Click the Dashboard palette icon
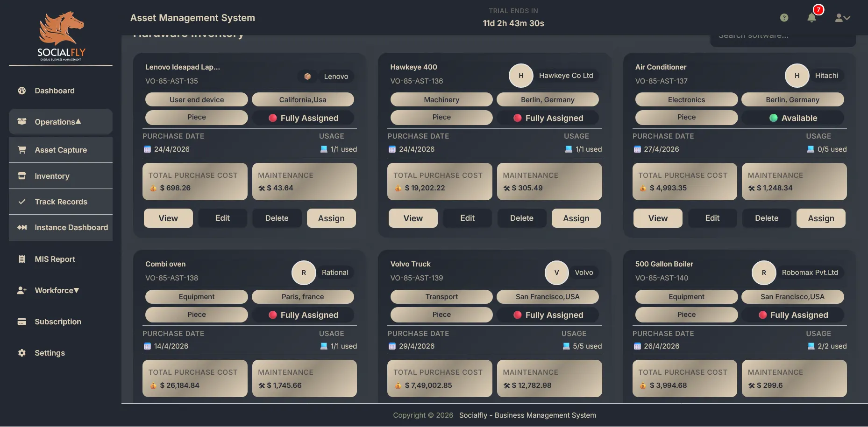 point(22,91)
